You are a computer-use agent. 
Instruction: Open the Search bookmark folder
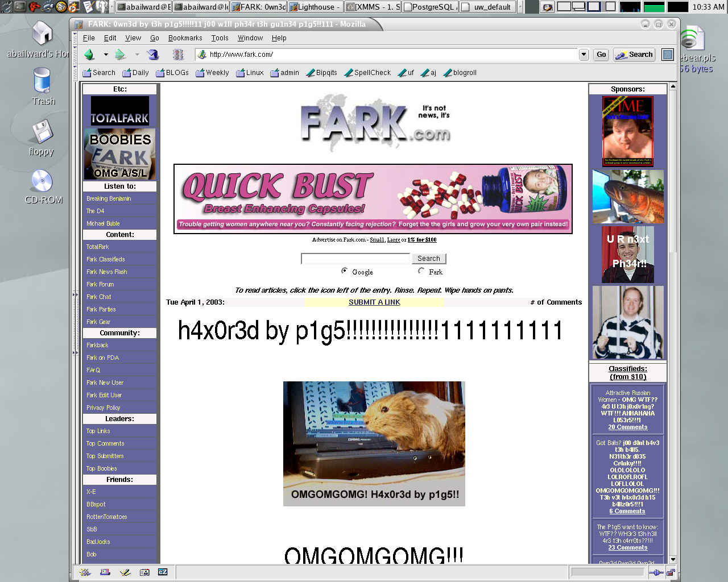(x=98, y=73)
